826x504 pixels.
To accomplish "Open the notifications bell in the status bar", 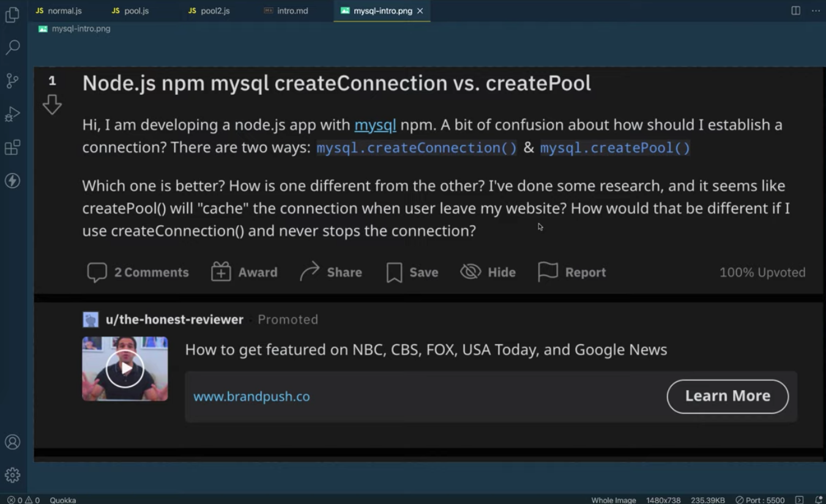I will (819, 500).
